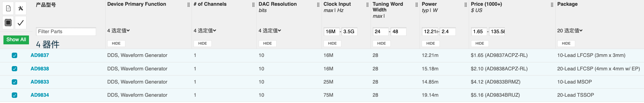Viewport: 644px width, 103px height.
Task: Toggle the AD9834 row checkbox
Action: pyautogui.click(x=15, y=95)
